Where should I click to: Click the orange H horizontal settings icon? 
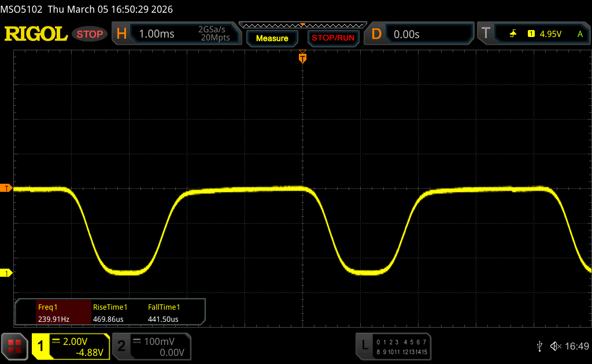121,34
